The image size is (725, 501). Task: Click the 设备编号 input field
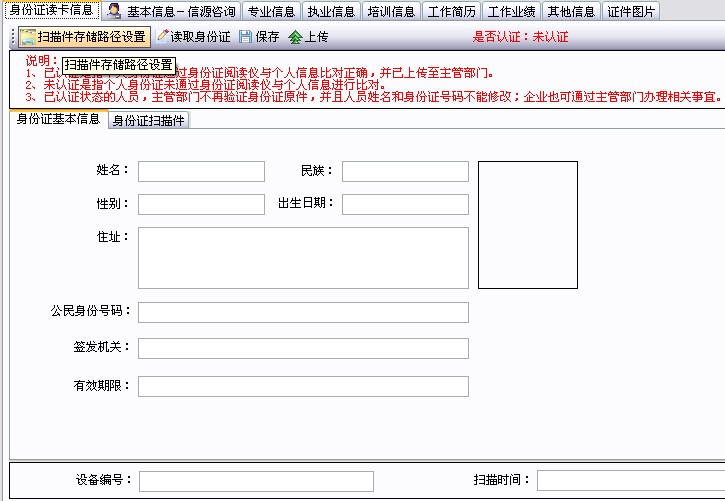coord(256,481)
